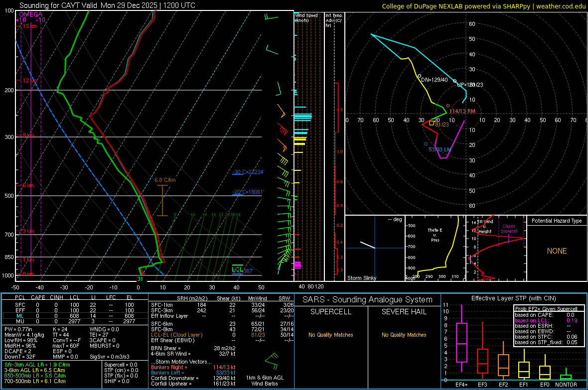The height and width of the screenshot is (390, 588).
Task: Click the 'SUPERCELL' SARS column header
Action: pyautogui.click(x=331, y=312)
